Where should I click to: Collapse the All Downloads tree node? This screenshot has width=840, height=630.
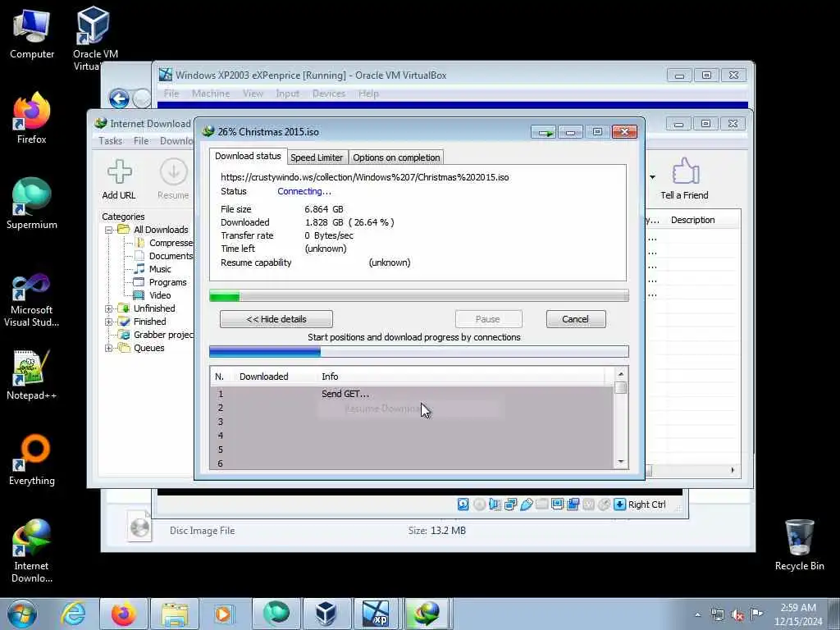(109, 230)
